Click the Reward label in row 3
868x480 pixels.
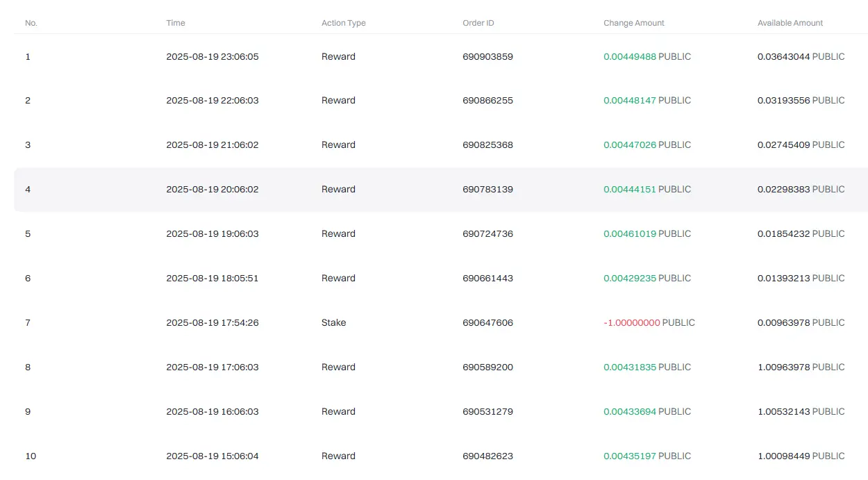coord(338,144)
